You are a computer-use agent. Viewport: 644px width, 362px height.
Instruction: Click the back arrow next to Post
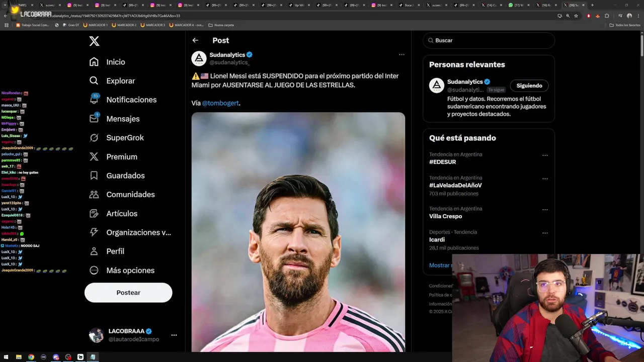(195, 40)
